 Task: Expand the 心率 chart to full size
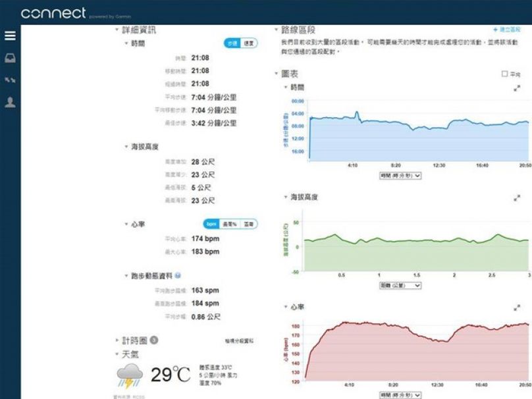click(517, 307)
